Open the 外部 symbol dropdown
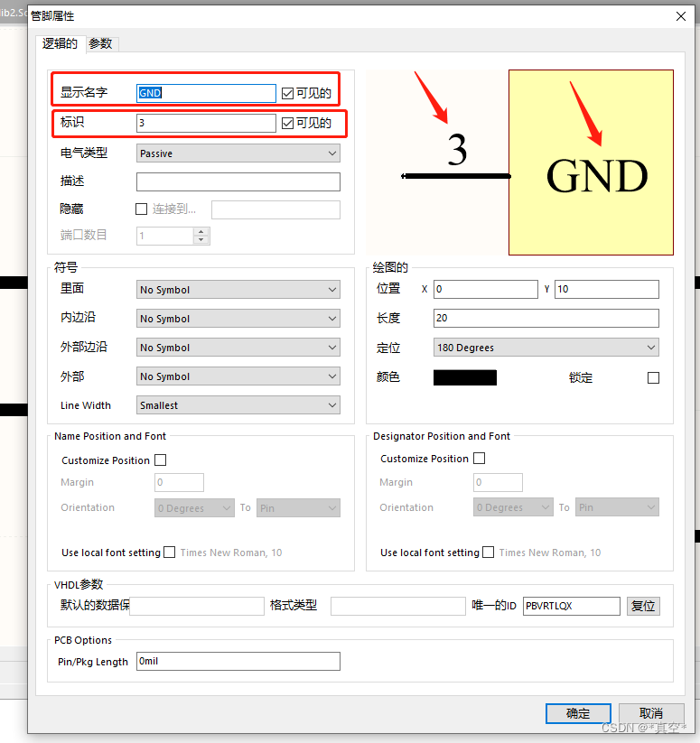 tap(238, 376)
